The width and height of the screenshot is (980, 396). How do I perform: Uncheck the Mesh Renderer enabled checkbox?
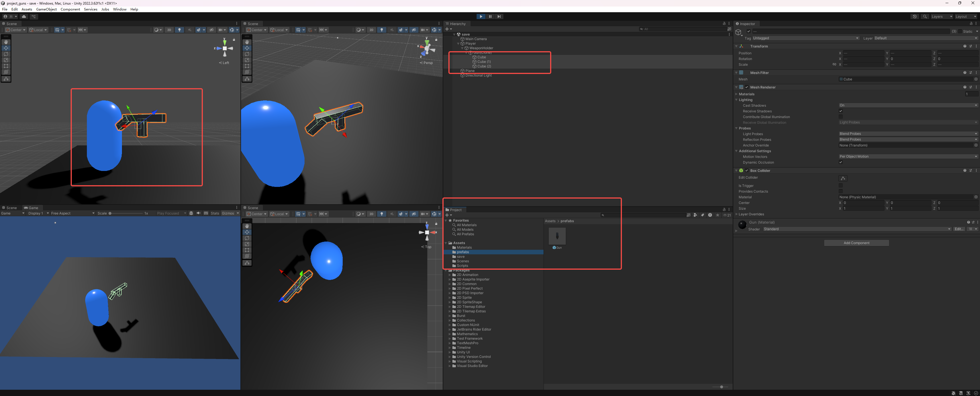746,87
